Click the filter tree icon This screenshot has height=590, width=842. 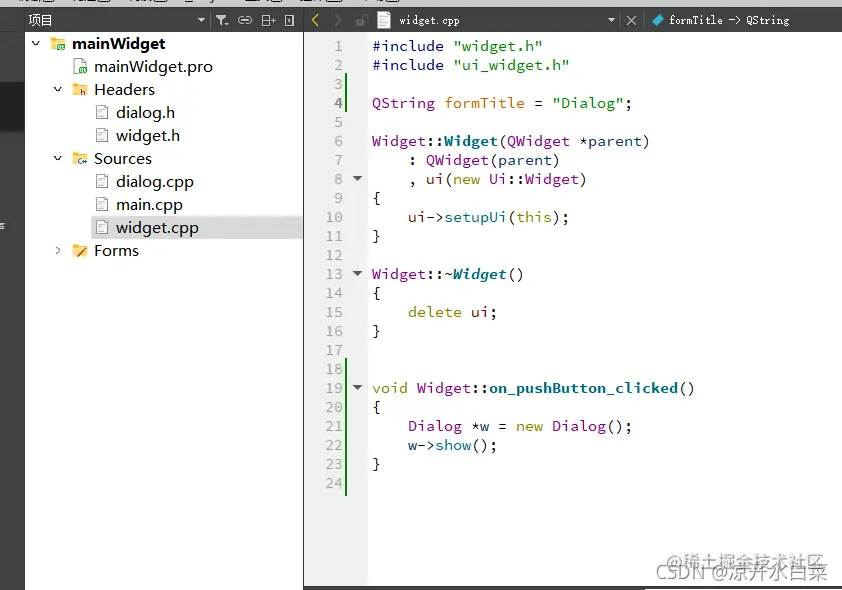(222, 20)
